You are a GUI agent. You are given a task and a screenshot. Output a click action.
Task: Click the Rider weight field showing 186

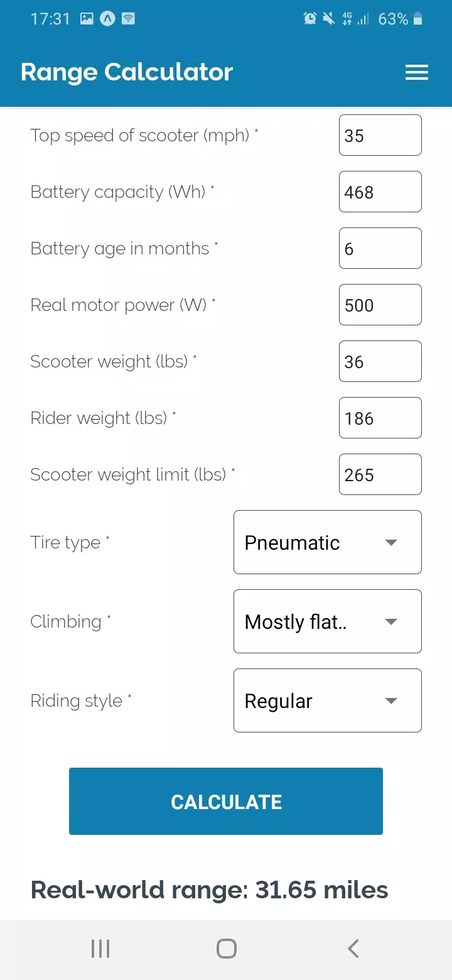(x=380, y=418)
